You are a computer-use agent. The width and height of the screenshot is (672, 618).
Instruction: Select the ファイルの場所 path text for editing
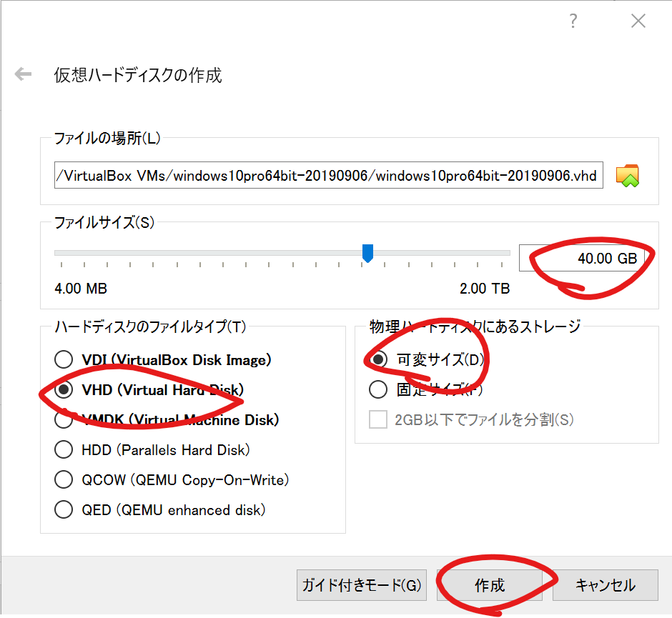329,175
